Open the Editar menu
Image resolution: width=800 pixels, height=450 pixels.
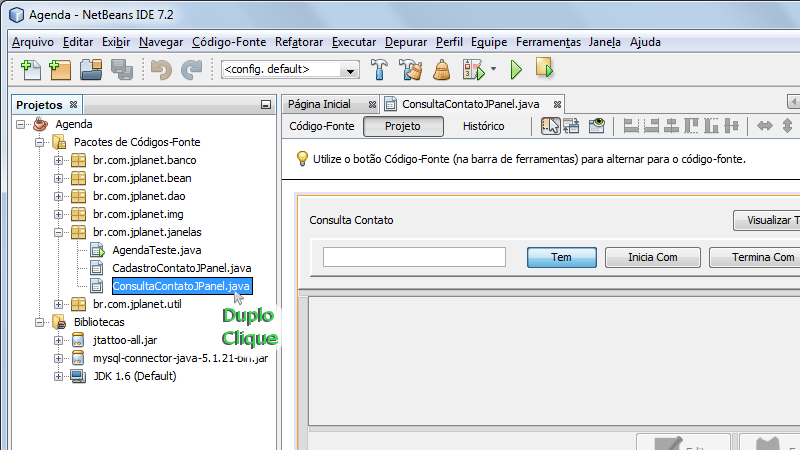click(78, 42)
